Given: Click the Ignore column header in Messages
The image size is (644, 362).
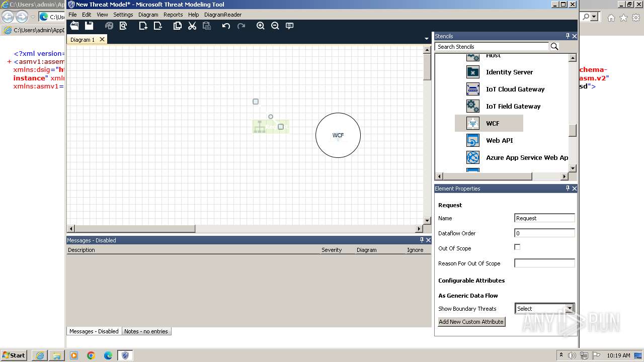Looking at the screenshot, I should 415,250.
